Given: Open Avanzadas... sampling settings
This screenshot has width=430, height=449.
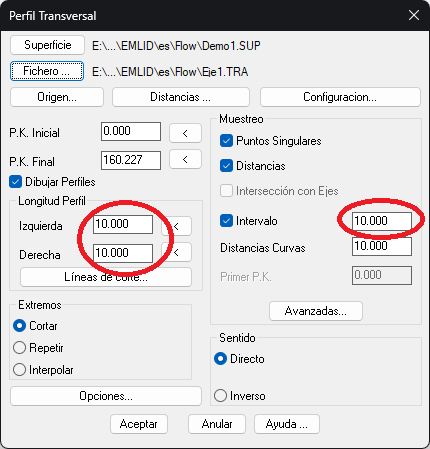Looking at the screenshot, I should tap(316, 311).
